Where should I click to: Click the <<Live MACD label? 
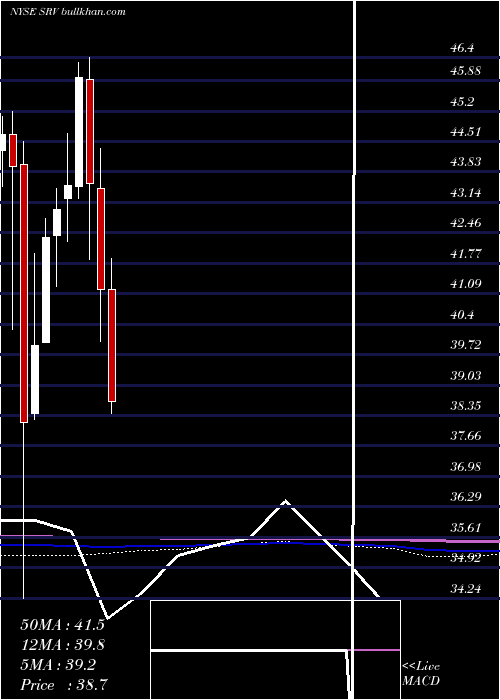click(421, 674)
